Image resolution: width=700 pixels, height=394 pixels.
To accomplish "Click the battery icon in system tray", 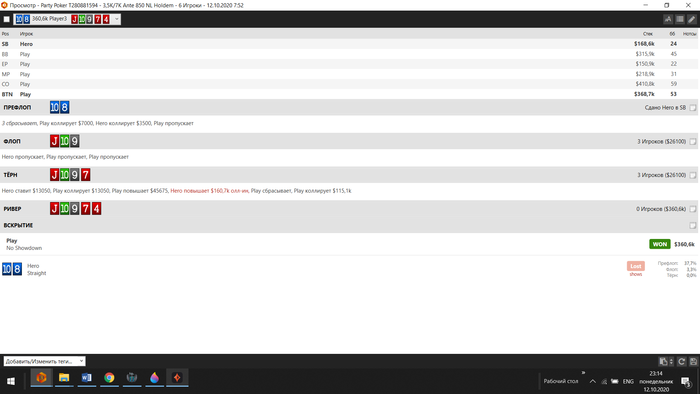I will [615, 382].
